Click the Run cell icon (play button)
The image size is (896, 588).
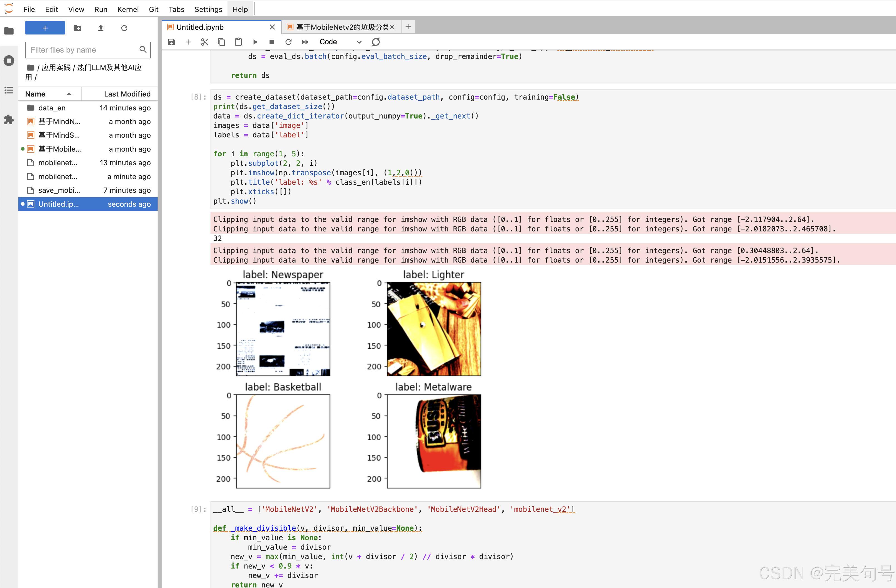point(255,42)
